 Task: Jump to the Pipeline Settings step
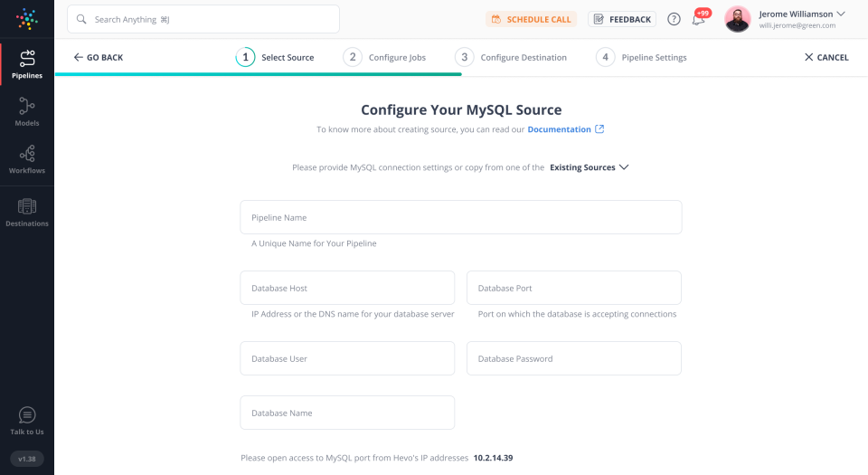(x=642, y=58)
